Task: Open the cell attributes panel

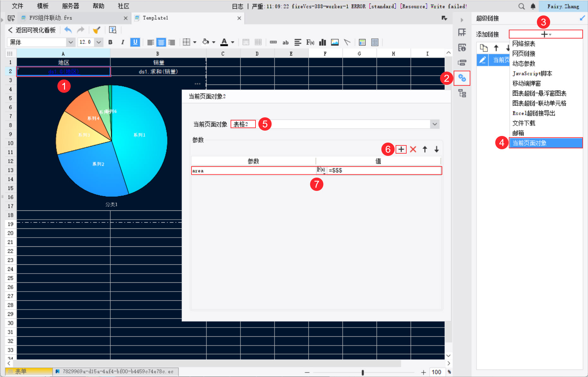Action: (x=462, y=48)
